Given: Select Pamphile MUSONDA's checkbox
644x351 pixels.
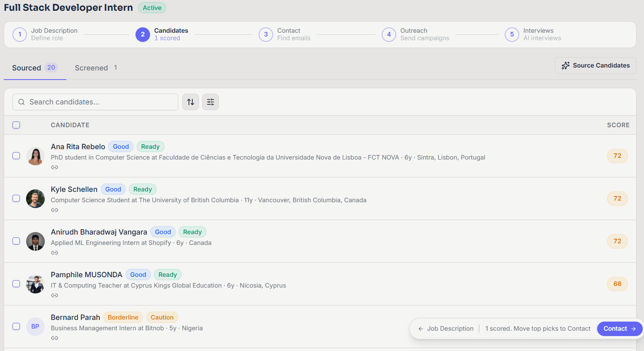Looking at the screenshot, I should [x=16, y=284].
